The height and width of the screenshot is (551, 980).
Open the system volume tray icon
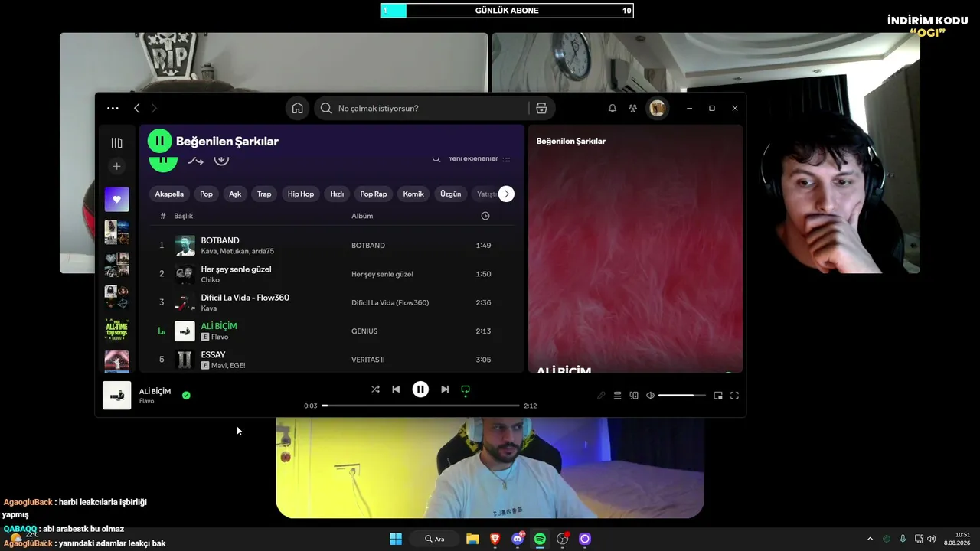pyautogui.click(x=932, y=539)
